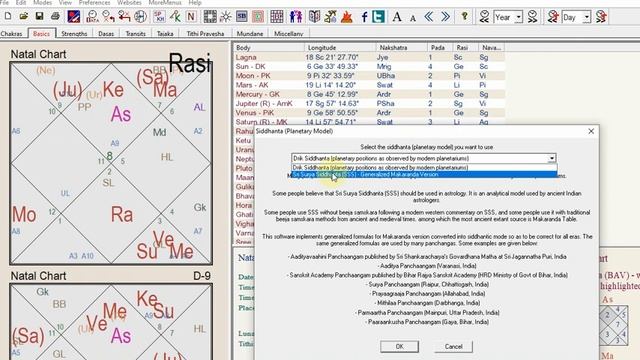Step back one Year clock icon

pyautogui.click(x=484, y=16)
